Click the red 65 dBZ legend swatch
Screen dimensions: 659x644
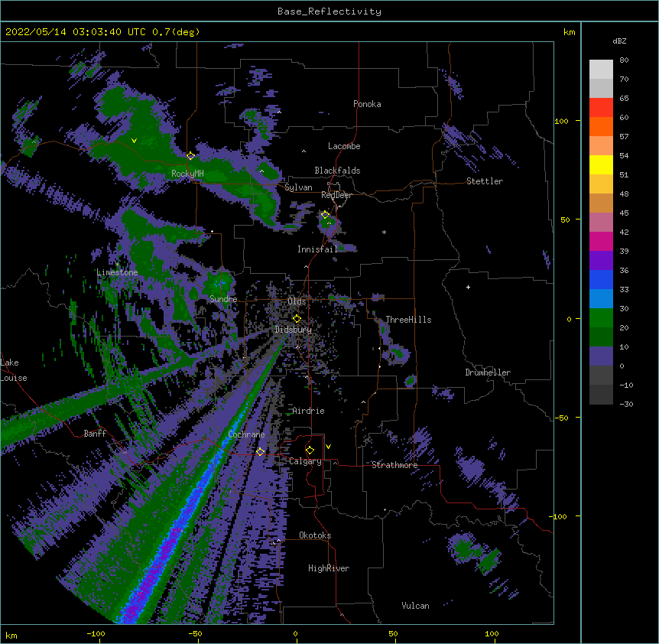pyautogui.click(x=601, y=108)
